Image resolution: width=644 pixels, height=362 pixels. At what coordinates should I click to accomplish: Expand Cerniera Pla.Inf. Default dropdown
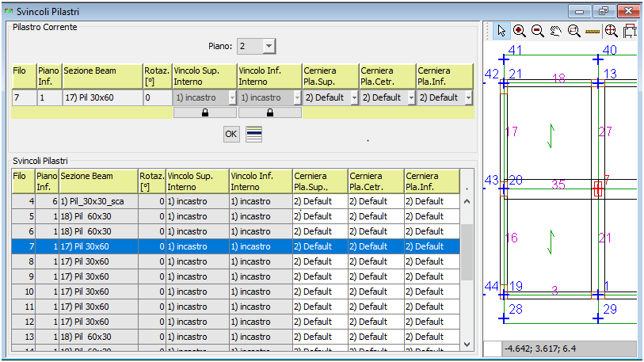(x=468, y=98)
